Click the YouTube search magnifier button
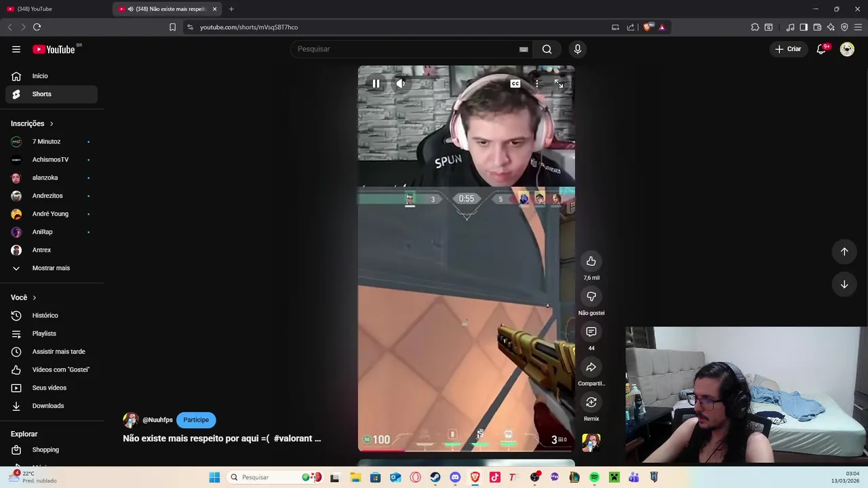 [547, 49]
